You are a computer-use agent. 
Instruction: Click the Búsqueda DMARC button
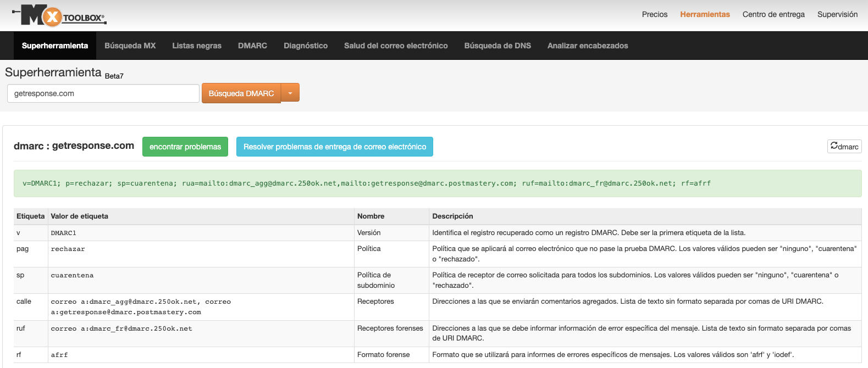pos(241,93)
